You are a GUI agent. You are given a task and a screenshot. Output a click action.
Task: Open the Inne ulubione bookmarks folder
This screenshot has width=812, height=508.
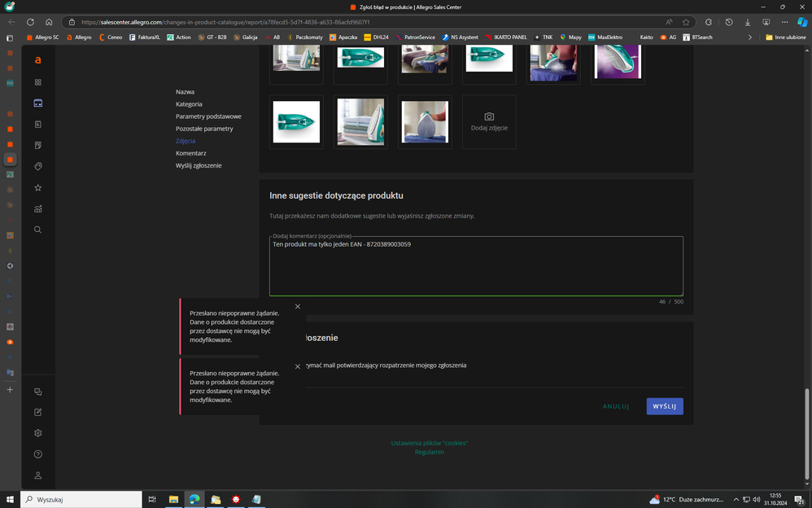[784, 37]
